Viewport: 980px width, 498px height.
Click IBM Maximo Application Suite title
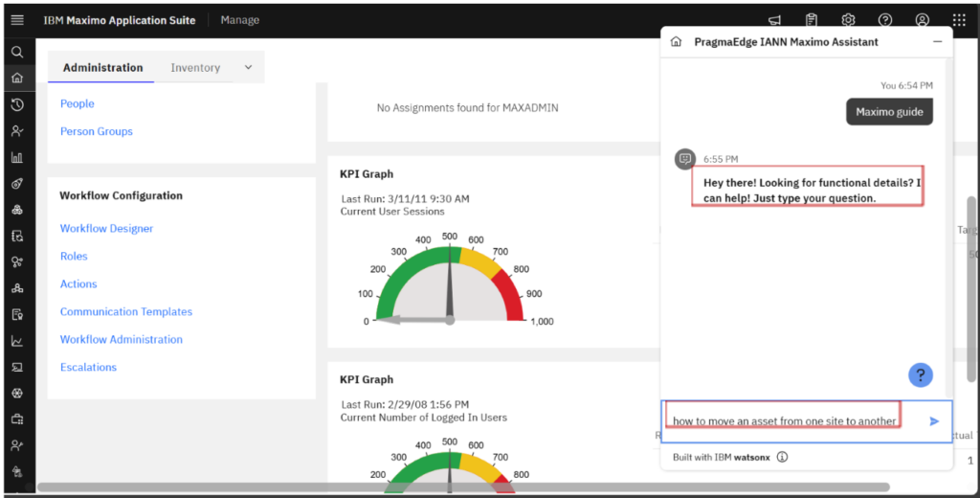[120, 20]
